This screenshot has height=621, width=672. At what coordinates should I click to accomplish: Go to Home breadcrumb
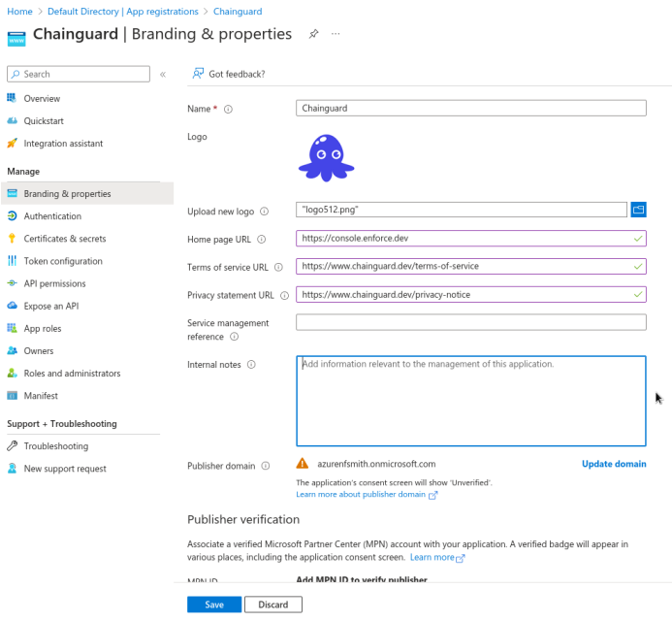point(19,12)
